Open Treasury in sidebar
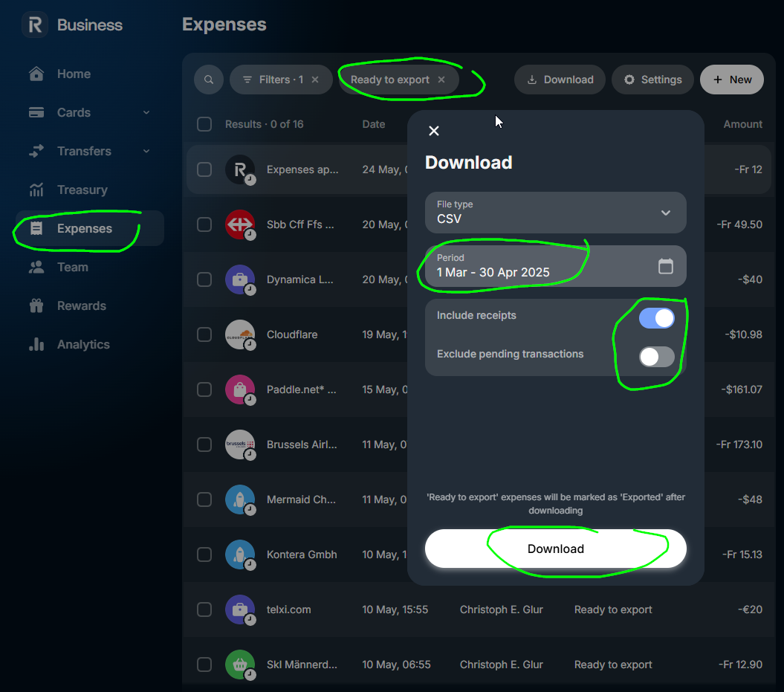The height and width of the screenshot is (692, 784). [90, 190]
